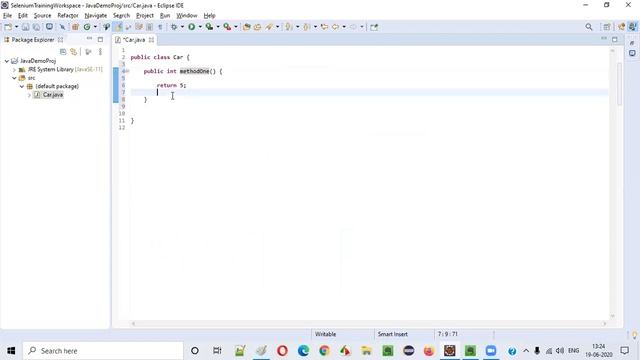
Task: Open the Project menu
Action: click(145, 16)
